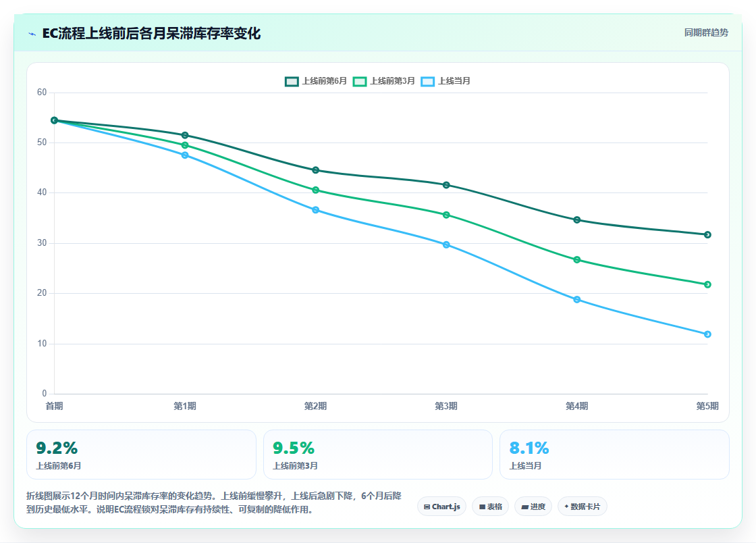756x543 pixels.
Task: Click the 表格 tag
Action: pyautogui.click(x=490, y=507)
